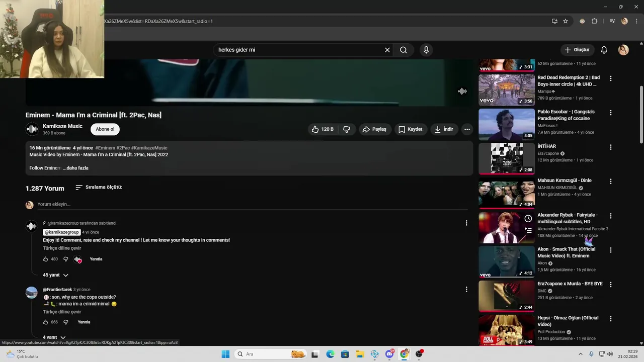Open the YouTube account avatar menu
Image resolution: width=644 pixels, height=362 pixels.
click(623, 50)
